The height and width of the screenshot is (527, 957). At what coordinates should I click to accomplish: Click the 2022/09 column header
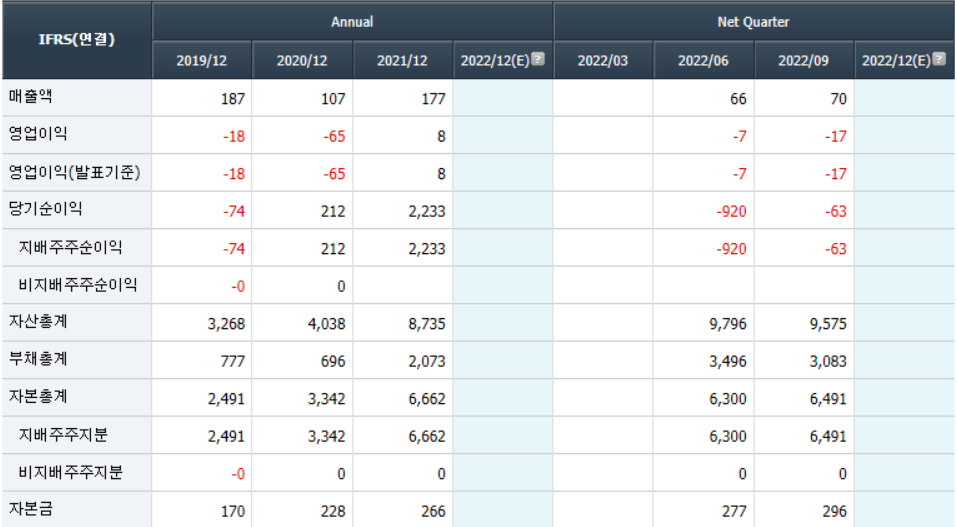click(804, 60)
